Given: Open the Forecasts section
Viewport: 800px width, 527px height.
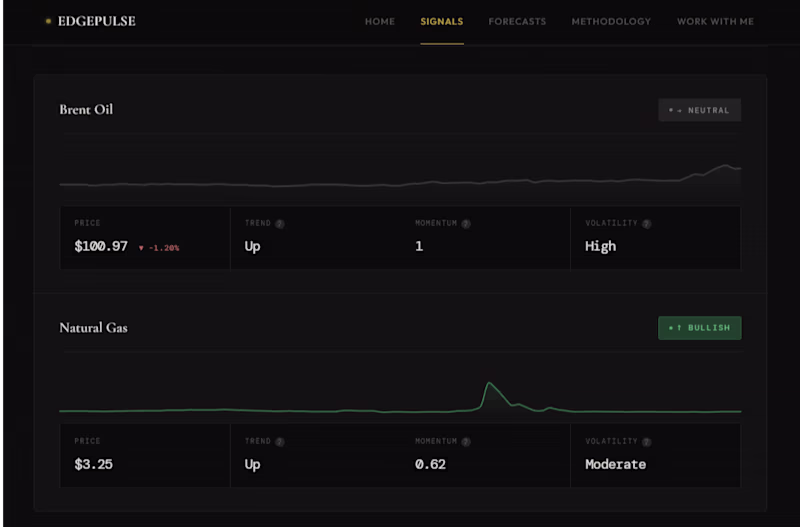Looking at the screenshot, I should (x=517, y=21).
